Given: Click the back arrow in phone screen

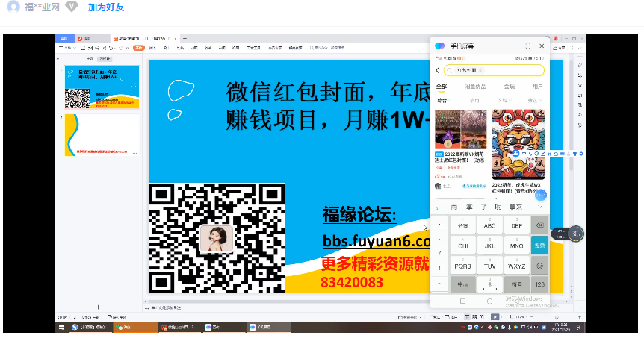Looking at the screenshot, I should pos(437,71).
